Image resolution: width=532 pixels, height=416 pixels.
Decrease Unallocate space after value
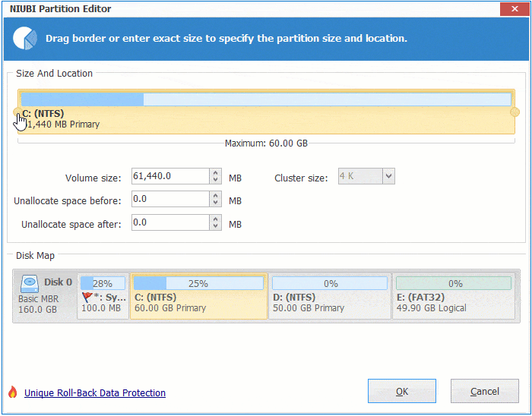215,226
